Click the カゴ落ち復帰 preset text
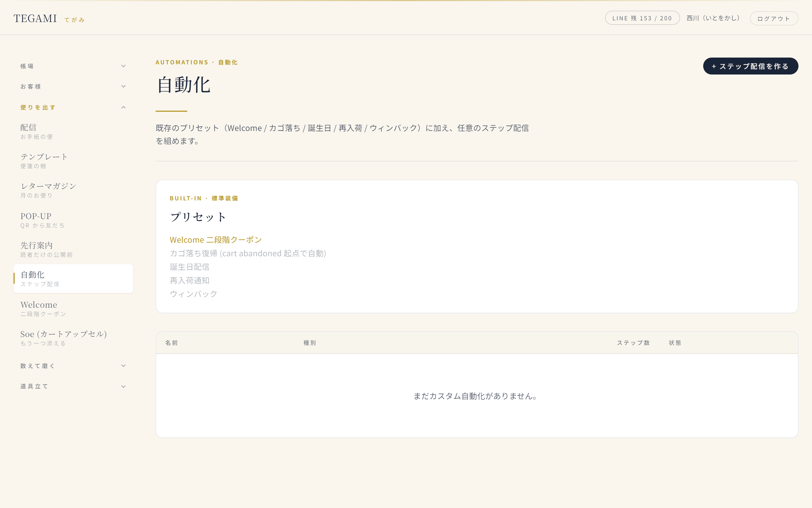This screenshot has width=812, height=508. point(248,253)
